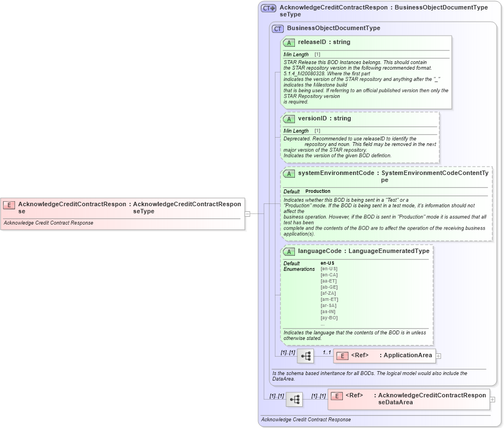Click the sequence compositor icon before DataArea
The image size is (504, 428).
click(x=295, y=398)
